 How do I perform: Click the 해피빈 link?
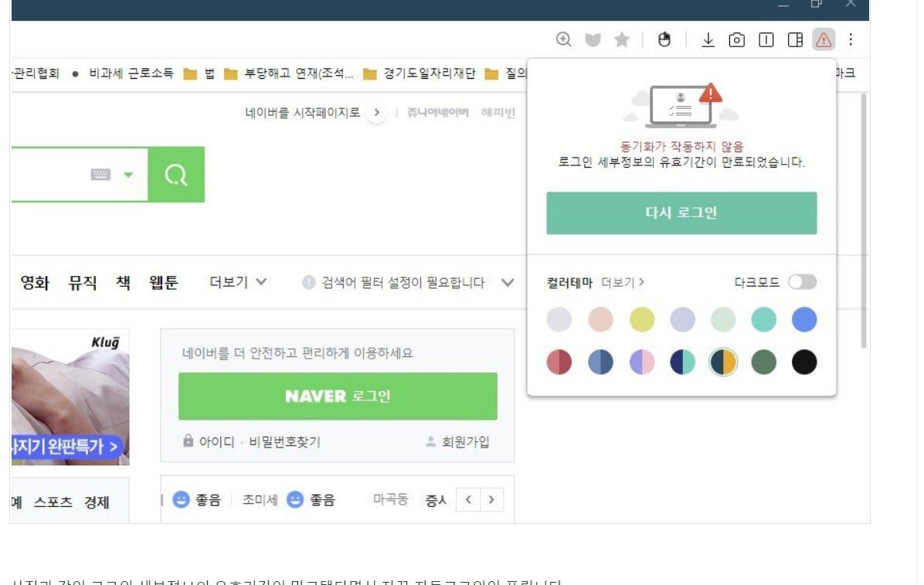[x=498, y=112]
